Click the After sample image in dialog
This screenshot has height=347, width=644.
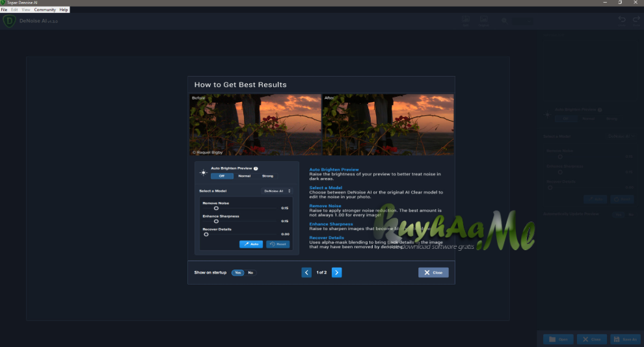(x=388, y=125)
